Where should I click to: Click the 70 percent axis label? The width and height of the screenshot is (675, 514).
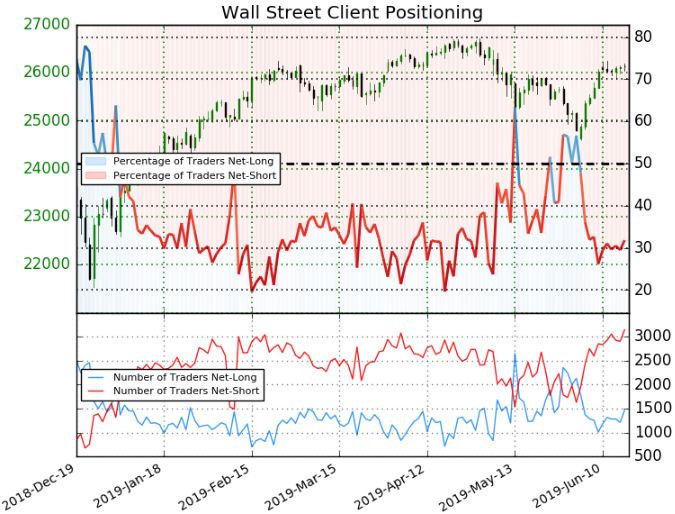tap(643, 79)
